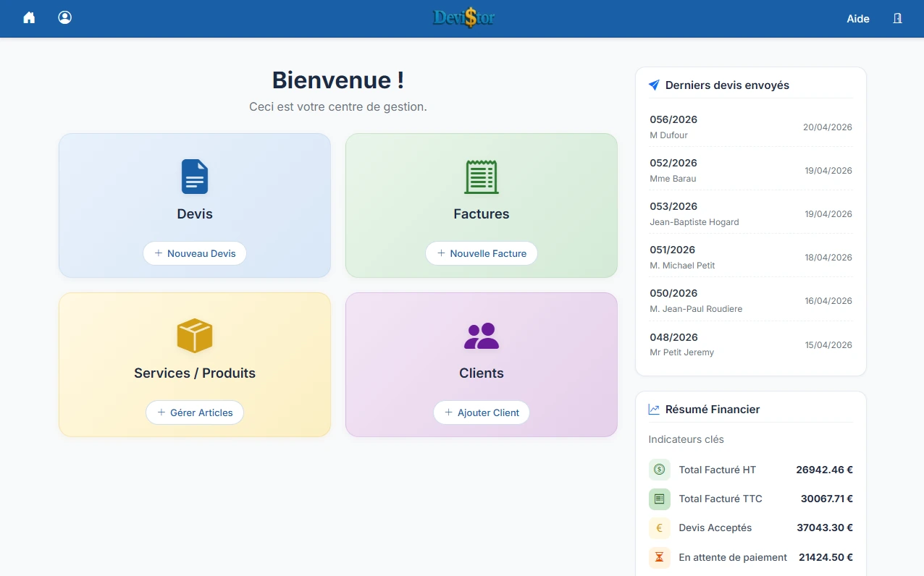The image size is (924, 576).
Task: Click Nouvelle Facture
Action: coord(481,253)
